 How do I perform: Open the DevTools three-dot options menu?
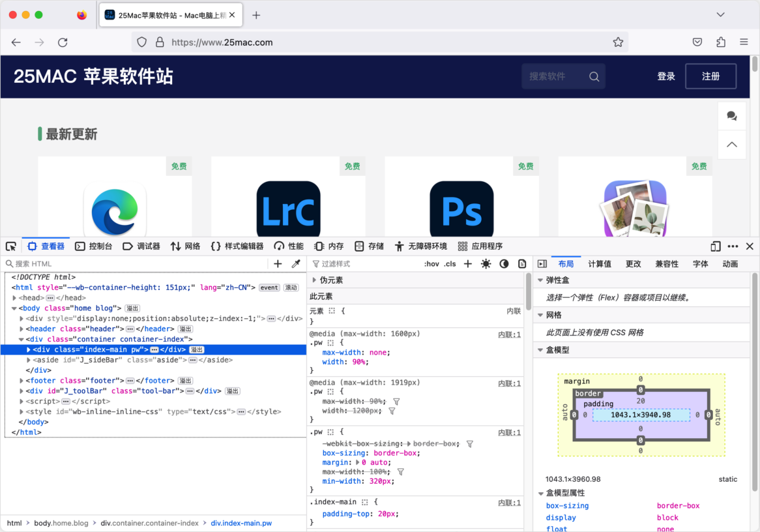733,246
